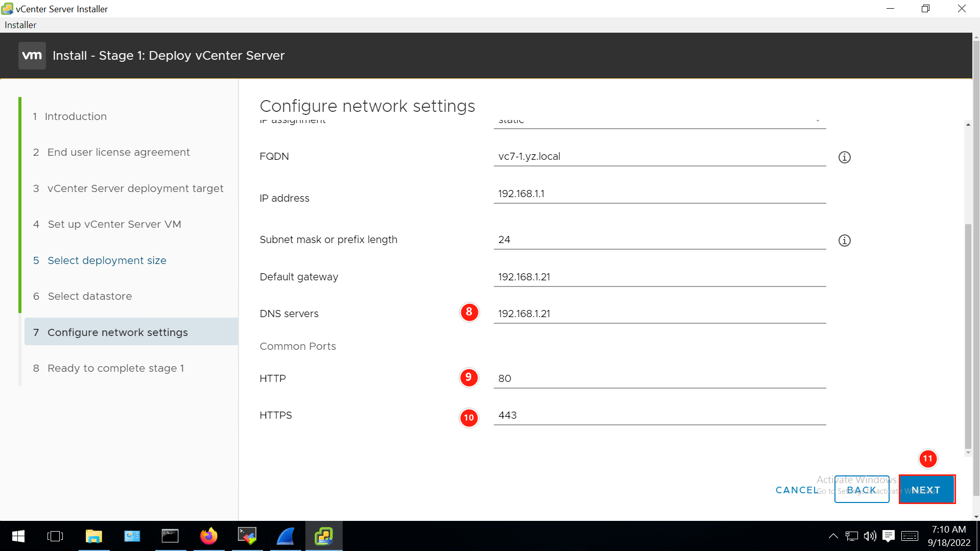Open Task View on the taskbar
Image resolution: width=980 pixels, height=551 pixels.
(55, 536)
